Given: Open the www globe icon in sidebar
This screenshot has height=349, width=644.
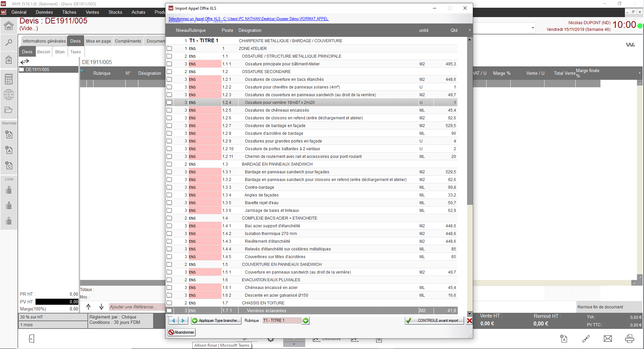Looking at the screenshot, I should click(9, 95).
